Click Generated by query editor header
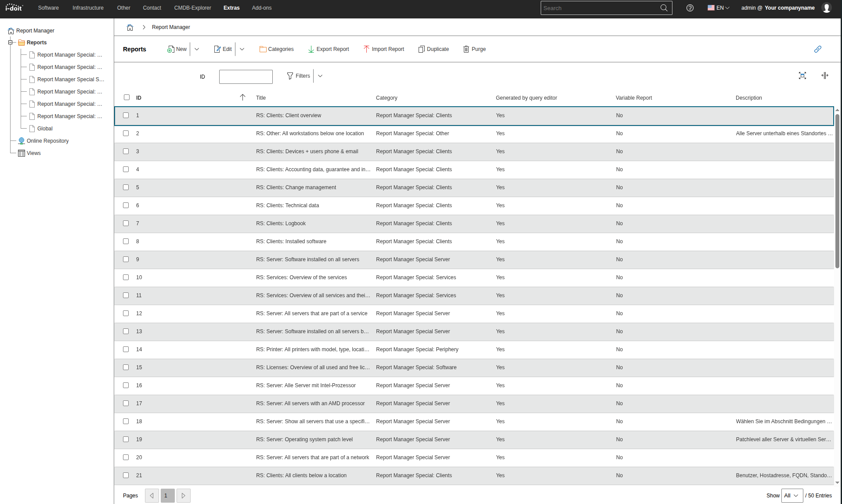The height and width of the screenshot is (504, 842). tap(526, 98)
